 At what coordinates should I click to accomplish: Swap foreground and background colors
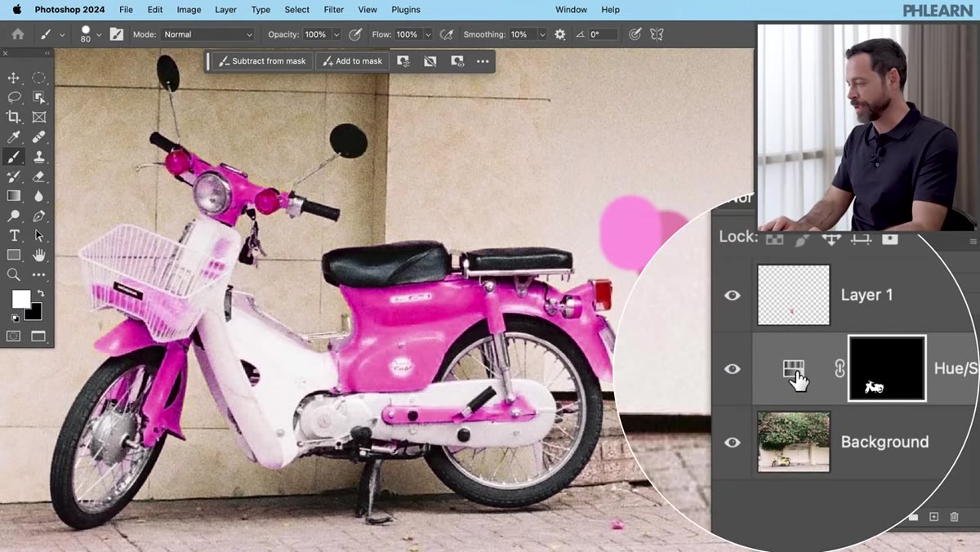coord(39,293)
